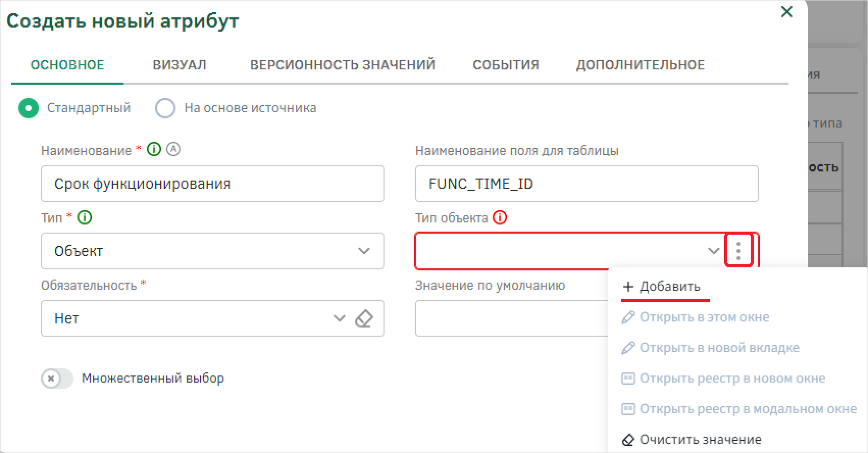Select the Стандартный radio button
Screen dimensions: 868x453
click(x=29, y=108)
